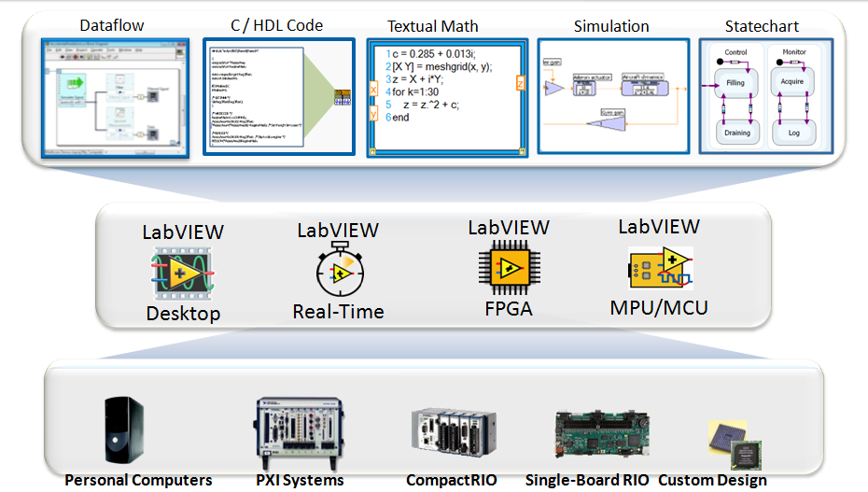This screenshot has width=868, height=492.
Task: Click the green arrow icon in Dataflow diagram
Action: [75, 84]
